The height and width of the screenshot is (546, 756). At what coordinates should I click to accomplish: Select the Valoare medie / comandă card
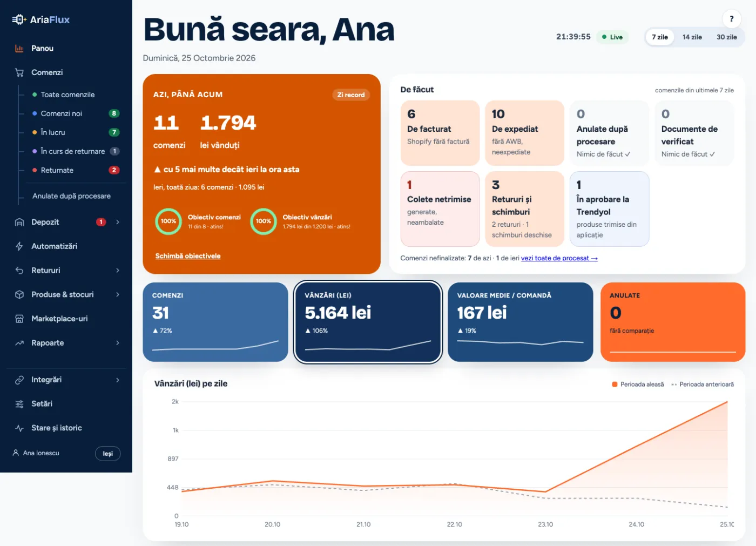[x=521, y=322]
